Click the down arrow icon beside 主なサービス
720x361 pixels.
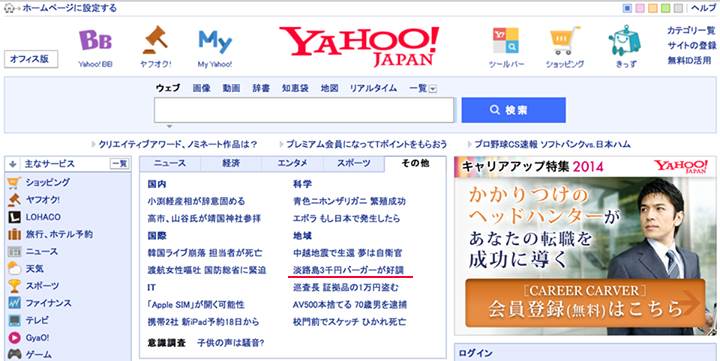click(12, 164)
